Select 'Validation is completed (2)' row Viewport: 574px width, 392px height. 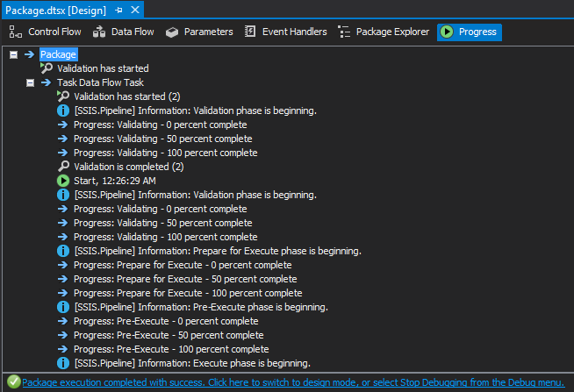pyautogui.click(x=129, y=167)
